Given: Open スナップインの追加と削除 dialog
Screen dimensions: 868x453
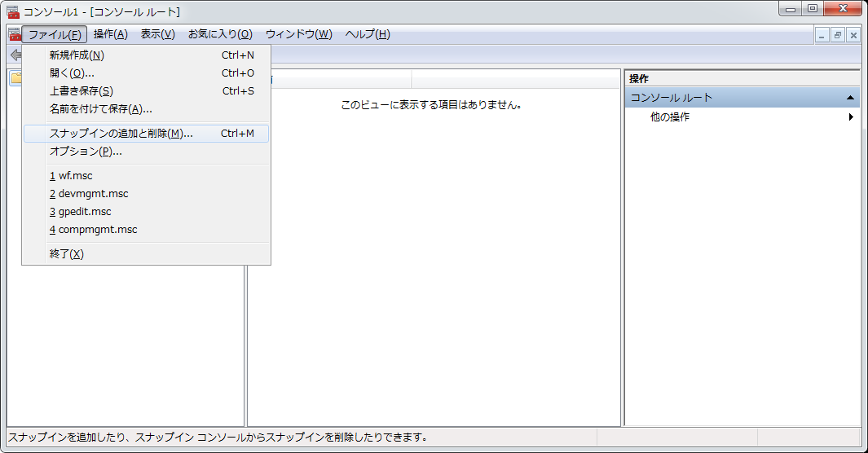Looking at the screenshot, I should (121, 134).
